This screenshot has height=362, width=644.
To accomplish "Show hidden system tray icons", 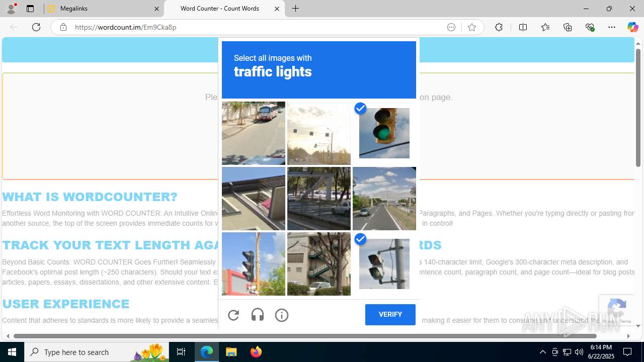I will pos(542,352).
